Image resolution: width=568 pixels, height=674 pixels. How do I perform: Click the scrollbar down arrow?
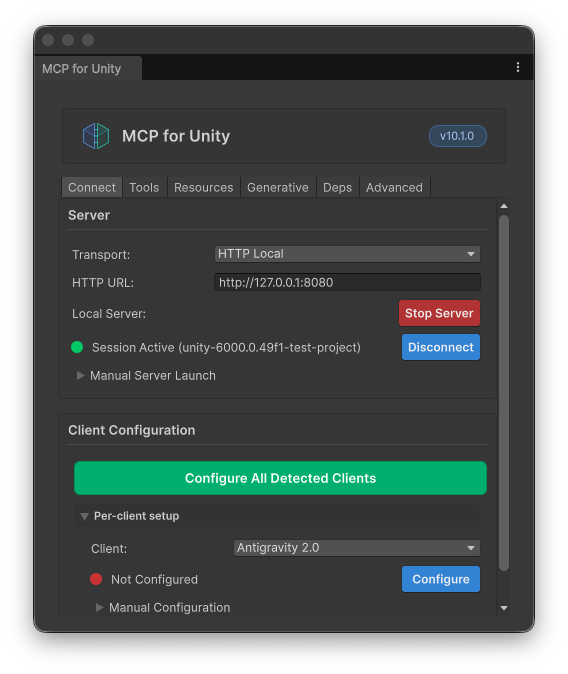point(504,608)
